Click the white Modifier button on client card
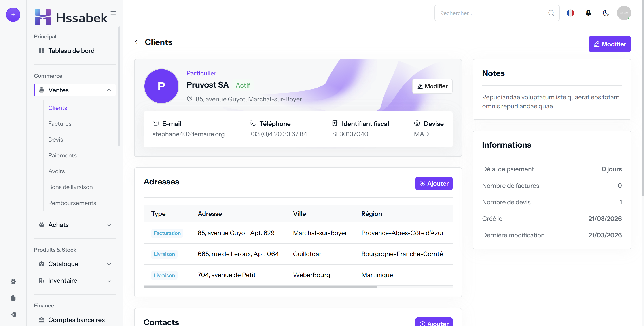Screen dimensions: 644x326 point(432,86)
